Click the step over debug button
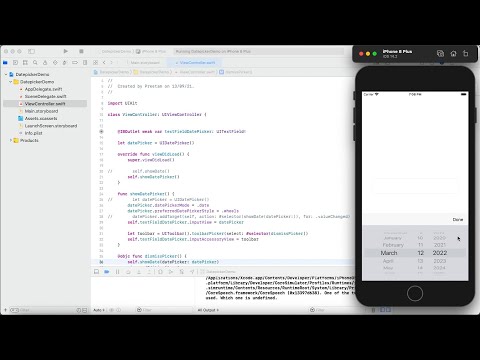 pyautogui.click(x=128, y=272)
